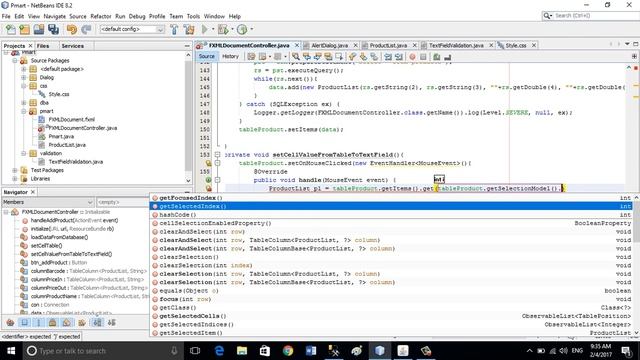Toggle Navigator Show Fields filter

pos(24,322)
